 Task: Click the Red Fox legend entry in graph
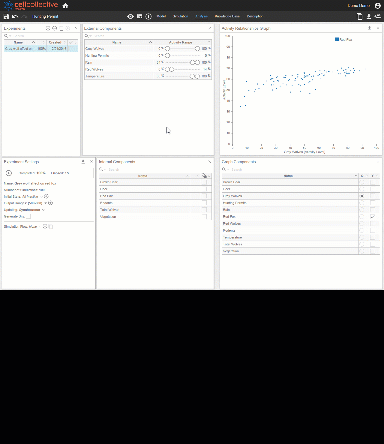[x=344, y=39]
